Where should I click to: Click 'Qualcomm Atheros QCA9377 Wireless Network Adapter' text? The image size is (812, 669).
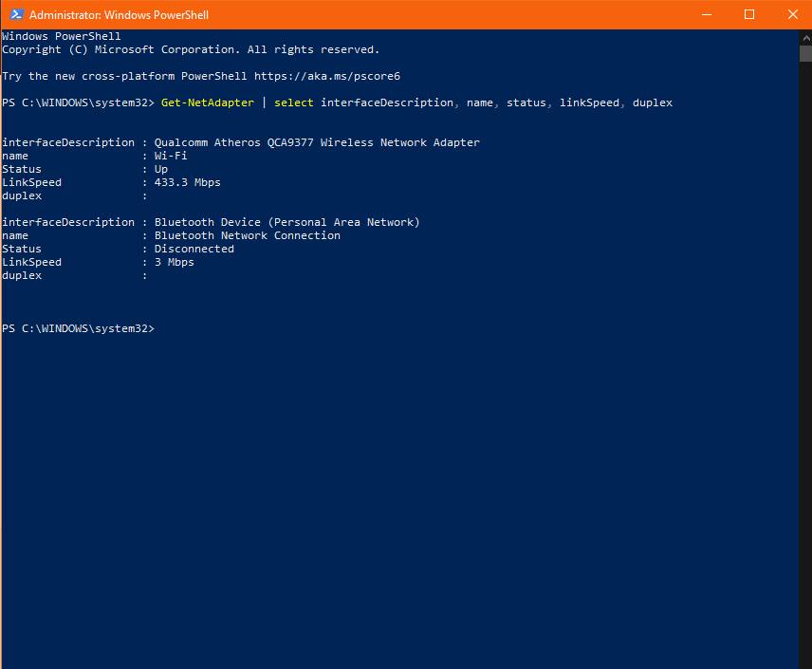317,142
